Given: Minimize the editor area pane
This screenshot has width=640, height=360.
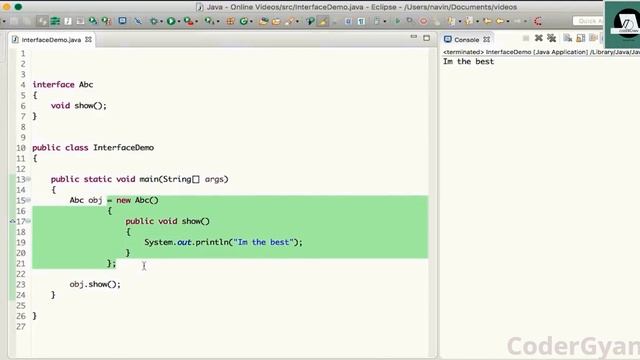Looking at the screenshot, I should [x=413, y=37].
